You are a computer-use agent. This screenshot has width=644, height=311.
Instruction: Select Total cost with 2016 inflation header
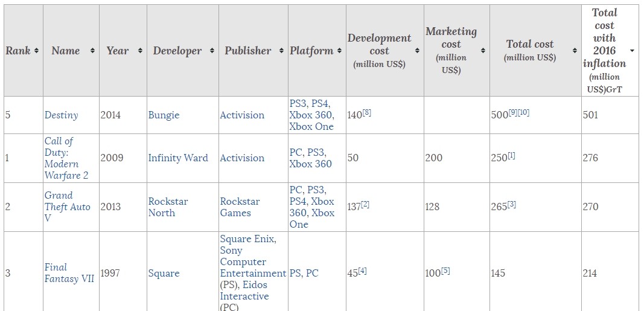604,51
